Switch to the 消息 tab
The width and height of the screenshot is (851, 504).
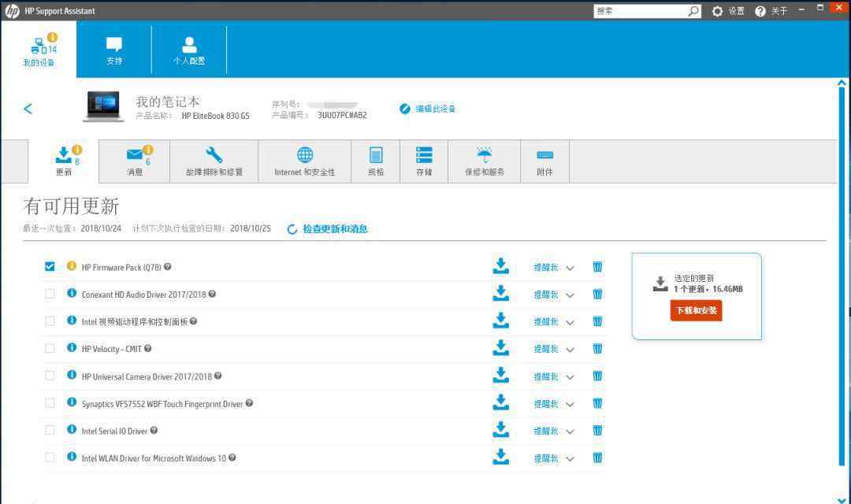(x=135, y=161)
